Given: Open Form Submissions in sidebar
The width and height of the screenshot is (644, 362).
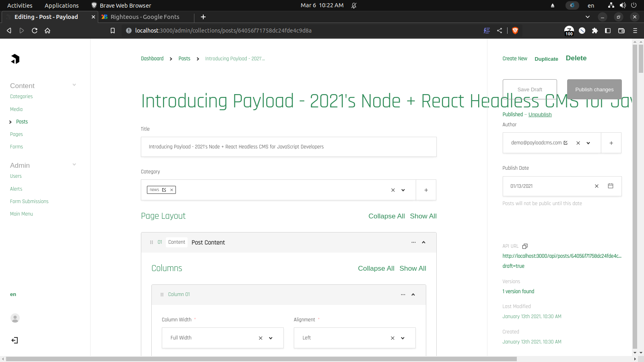Looking at the screenshot, I should [x=29, y=202].
